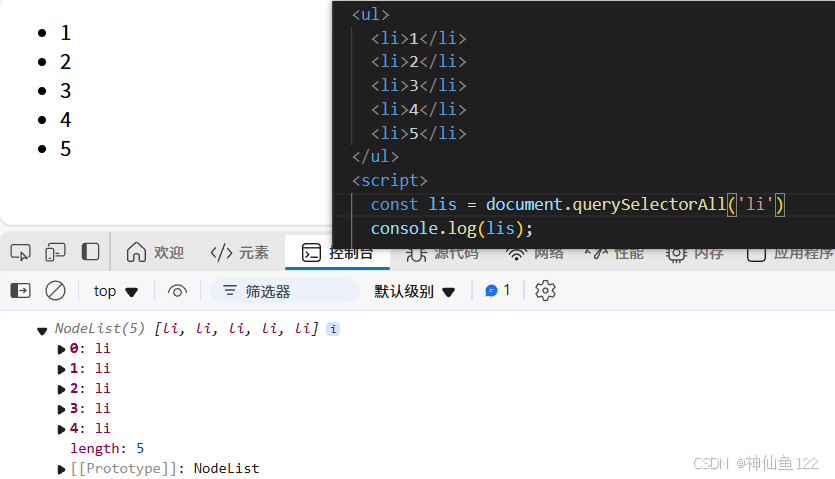Create live expression with eye icon

[177, 291]
